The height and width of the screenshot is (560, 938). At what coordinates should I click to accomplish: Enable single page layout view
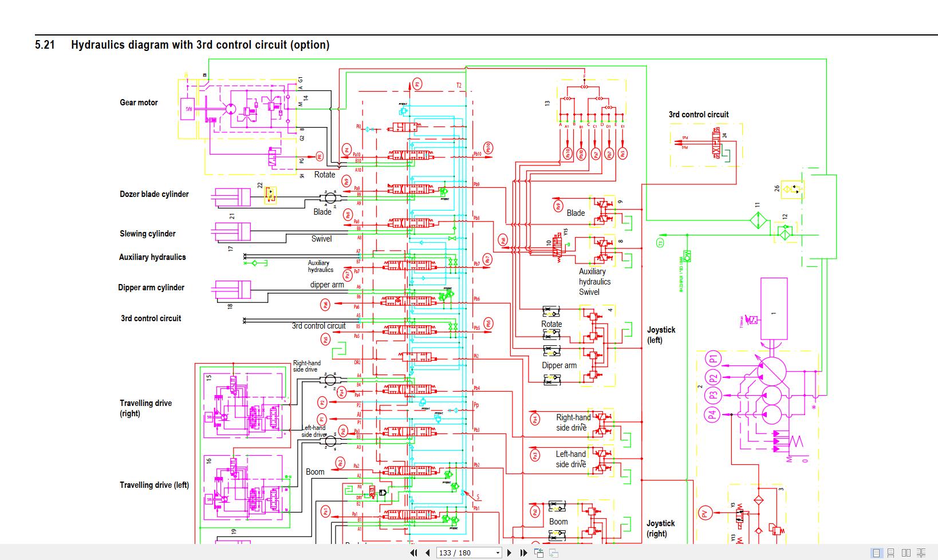[876, 553]
